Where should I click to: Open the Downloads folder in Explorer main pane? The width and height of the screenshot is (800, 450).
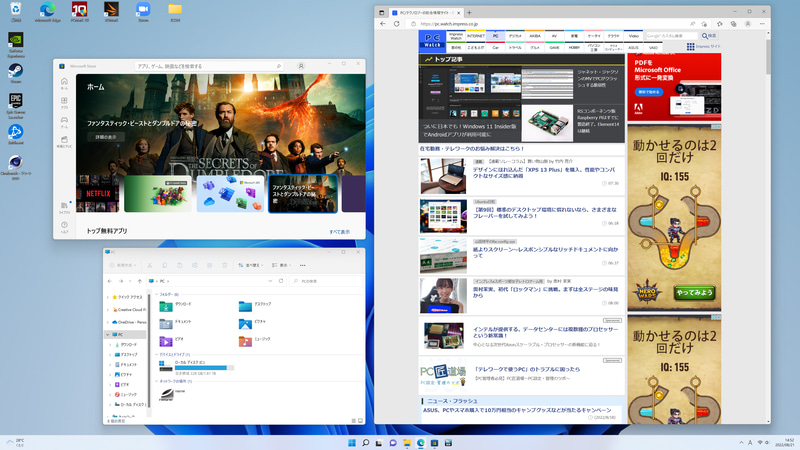tap(175, 306)
